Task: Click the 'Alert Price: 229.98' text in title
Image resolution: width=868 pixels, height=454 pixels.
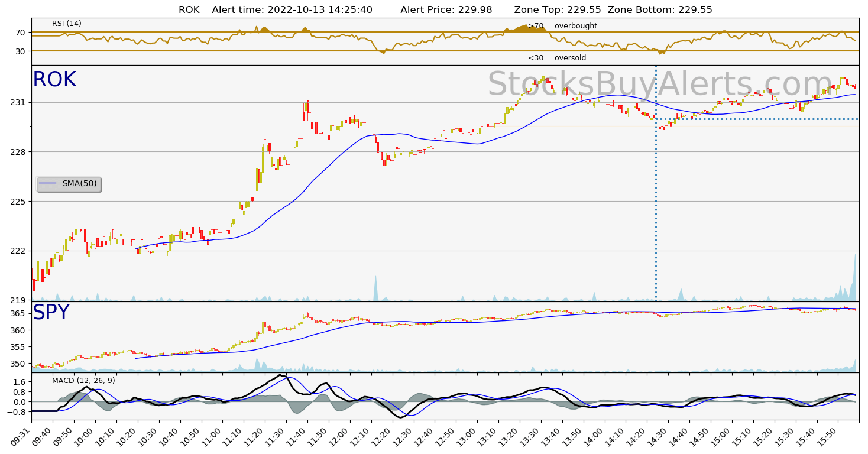Action: (446, 9)
